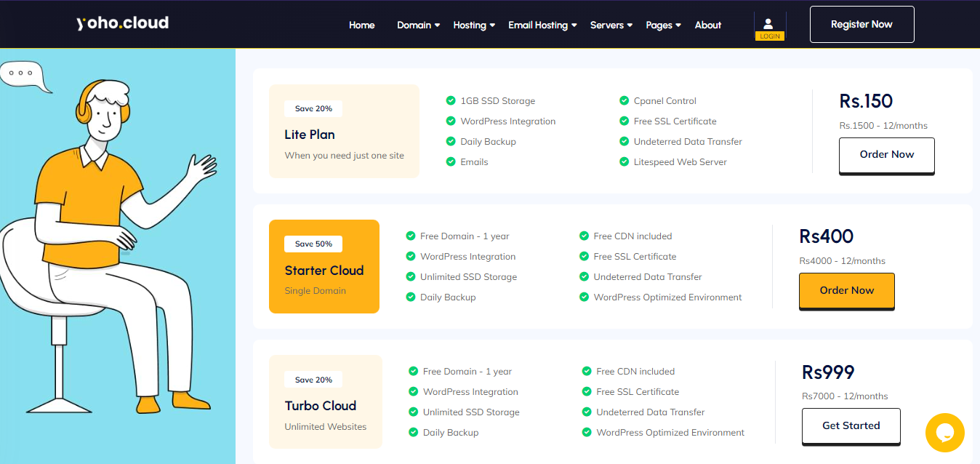Click the Save 20% badge on Lite Plan
Viewport: 980px width, 464px height.
click(x=313, y=109)
